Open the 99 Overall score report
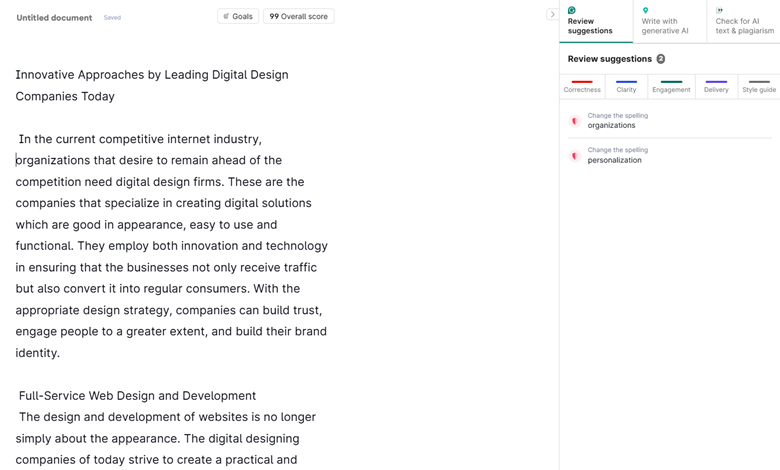The image size is (780, 470). click(298, 16)
